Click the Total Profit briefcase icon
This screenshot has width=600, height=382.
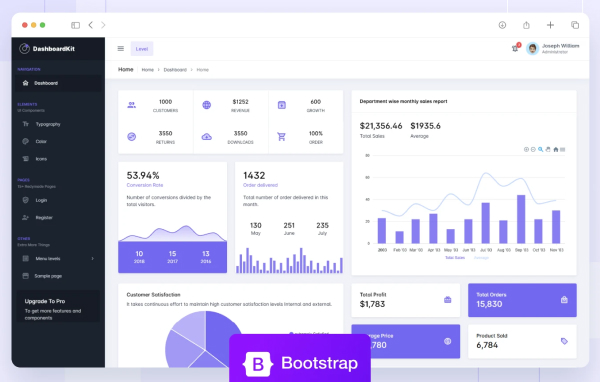[447, 300]
